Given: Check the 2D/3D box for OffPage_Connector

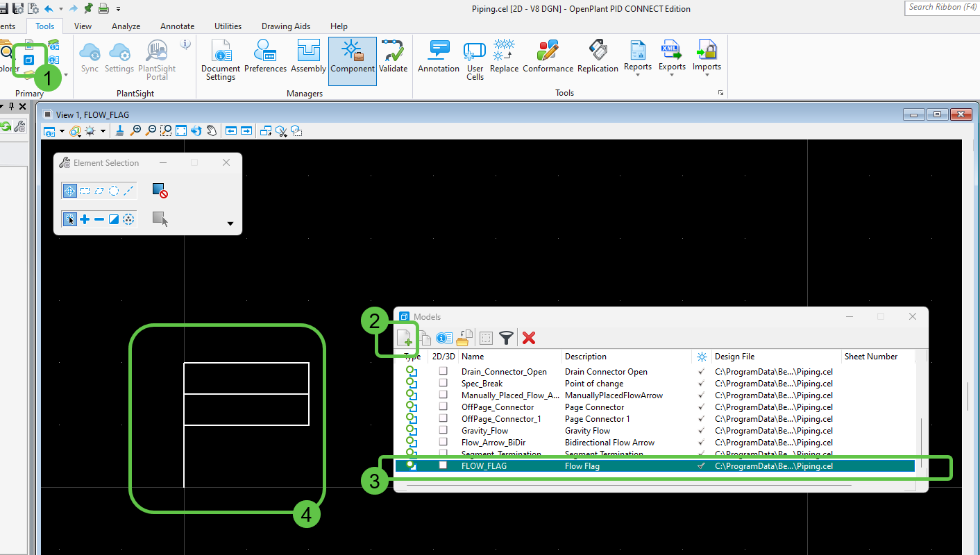Looking at the screenshot, I should pyautogui.click(x=443, y=407).
